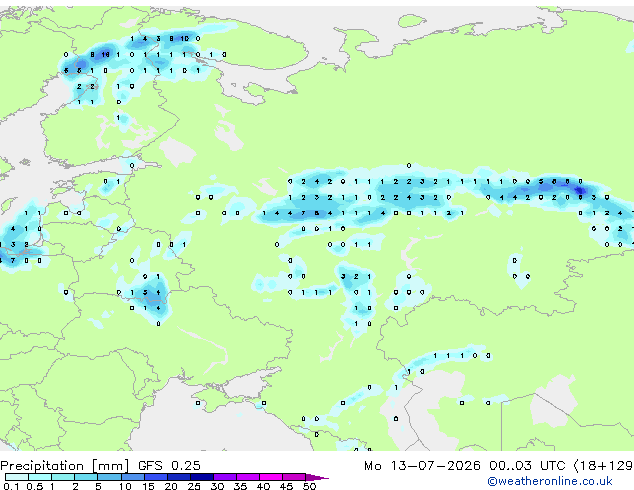Click the GFS 0.25 model label
Viewport: 634px width, 490px height.
[169, 466]
